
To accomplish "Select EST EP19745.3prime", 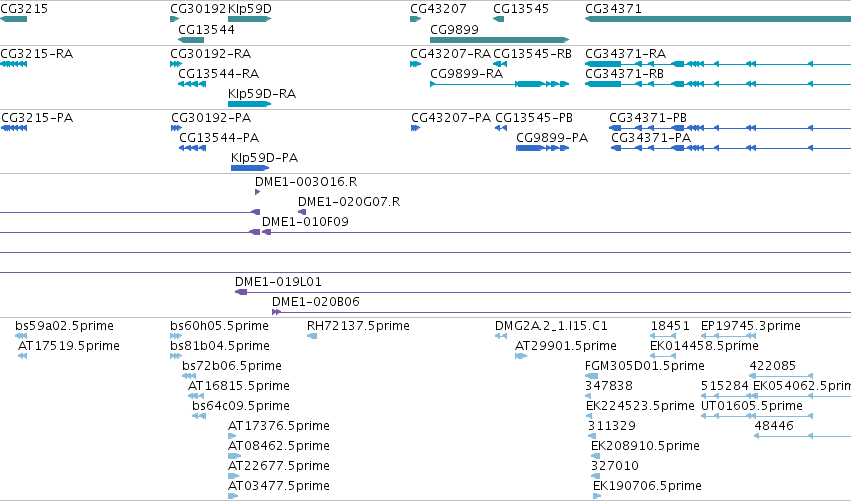I will (751, 326).
